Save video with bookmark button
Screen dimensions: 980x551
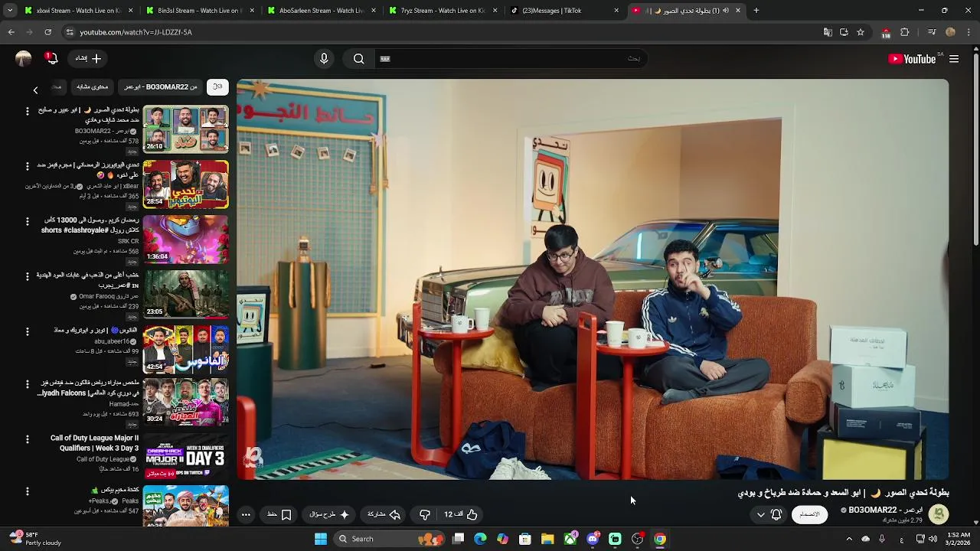[x=279, y=514]
